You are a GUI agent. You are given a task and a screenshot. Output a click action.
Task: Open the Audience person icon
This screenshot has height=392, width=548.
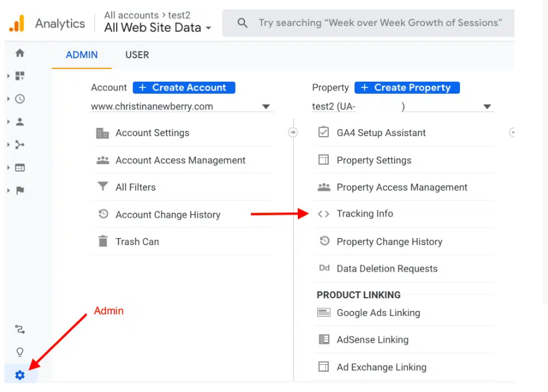coord(20,122)
